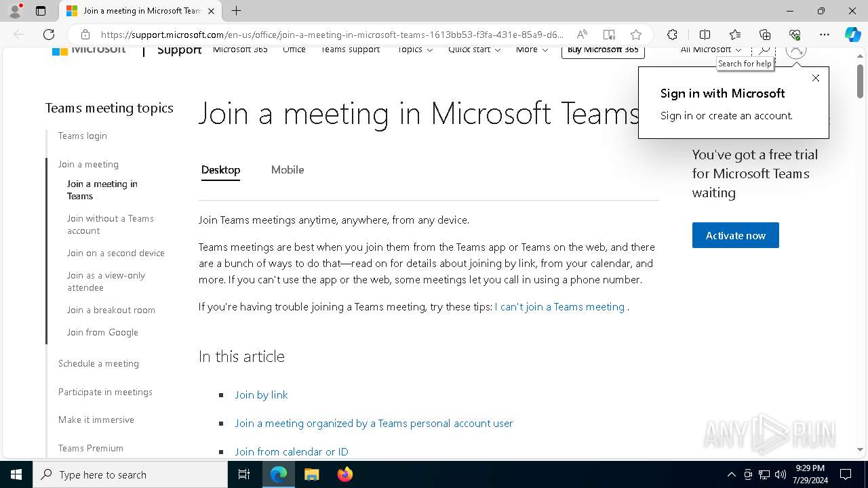Screen dimensions: 868x488
Task: Go back to the previous page
Action: click(19, 35)
